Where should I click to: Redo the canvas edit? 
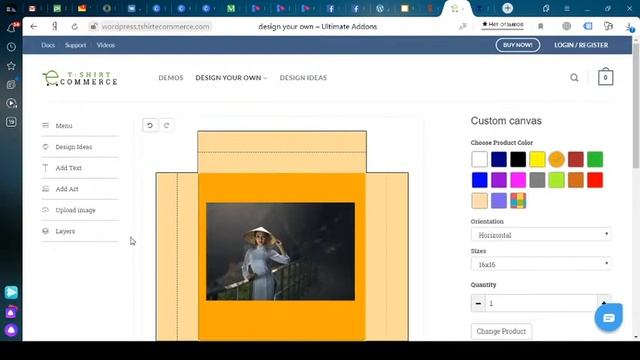(x=167, y=125)
